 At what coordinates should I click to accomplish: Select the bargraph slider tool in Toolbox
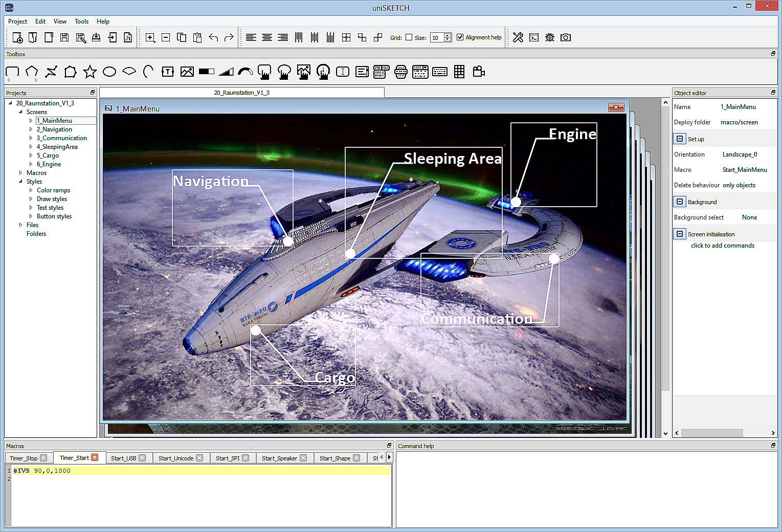tap(207, 72)
